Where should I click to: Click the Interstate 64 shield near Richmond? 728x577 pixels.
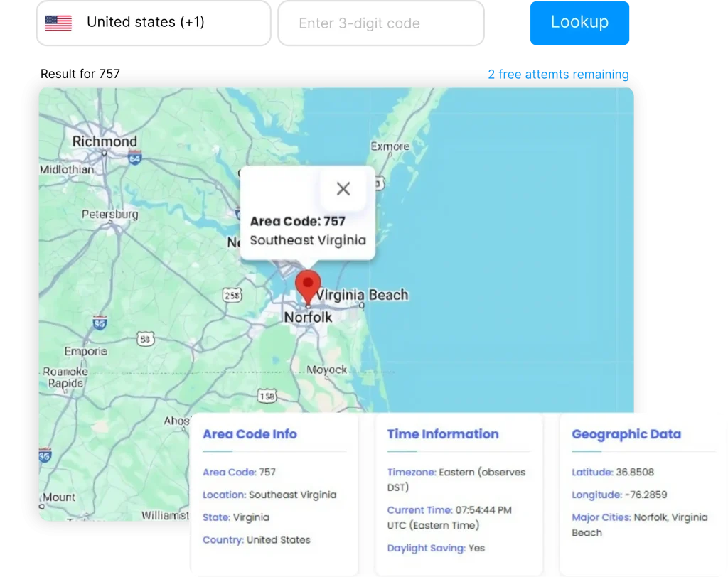(x=134, y=158)
